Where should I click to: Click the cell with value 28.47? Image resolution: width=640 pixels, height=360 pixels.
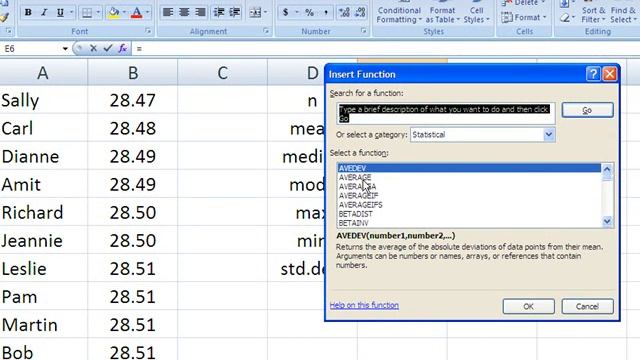tap(133, 100)
